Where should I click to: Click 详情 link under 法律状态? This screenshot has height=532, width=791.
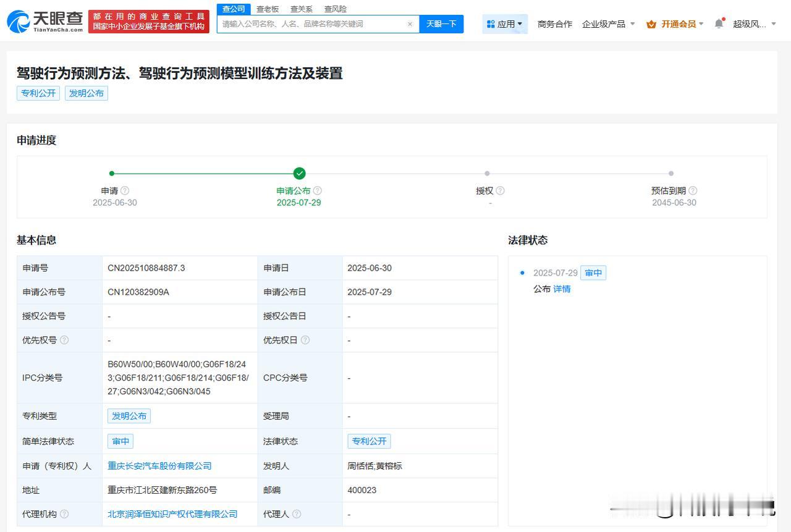[562, 289]
